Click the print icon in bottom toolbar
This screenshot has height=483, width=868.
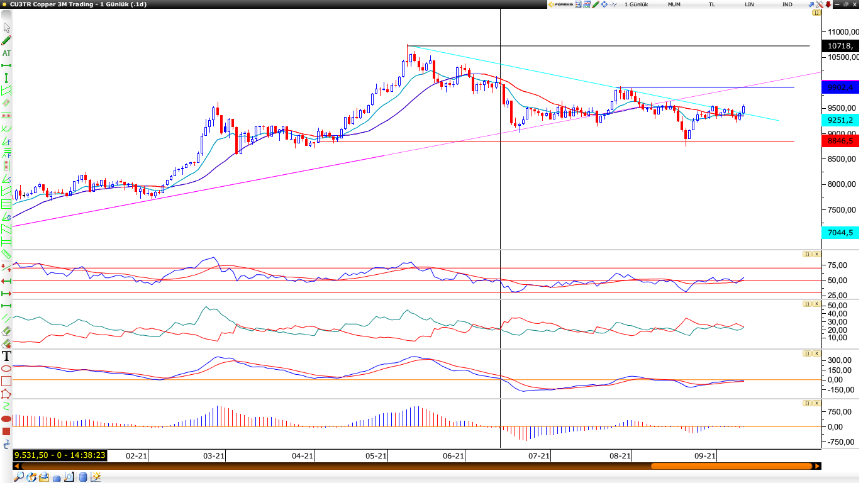click(x=44, y=477)
